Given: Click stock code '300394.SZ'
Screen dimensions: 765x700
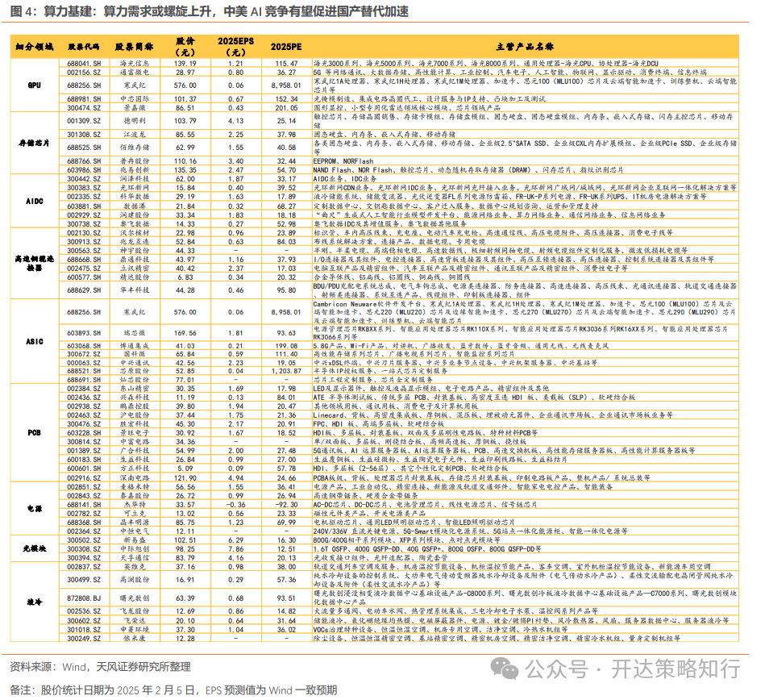Looking at the screenshot, I should click(84, 558).
